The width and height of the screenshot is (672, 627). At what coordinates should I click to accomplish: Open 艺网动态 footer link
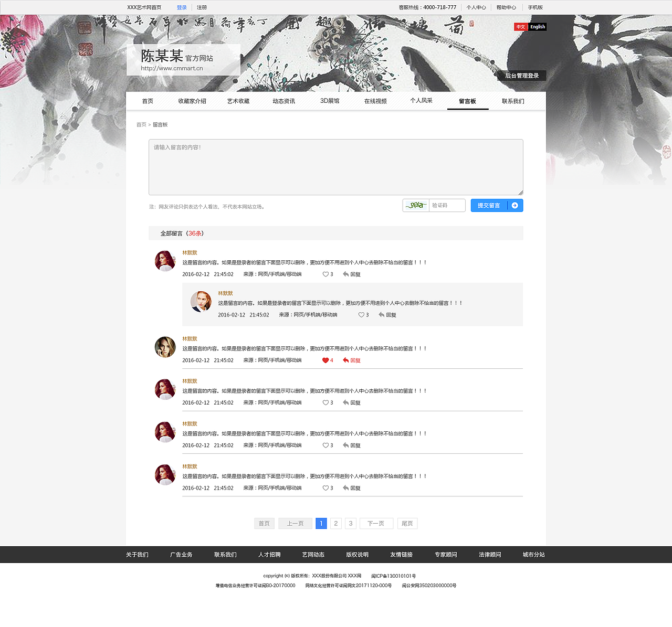point(313,555)
